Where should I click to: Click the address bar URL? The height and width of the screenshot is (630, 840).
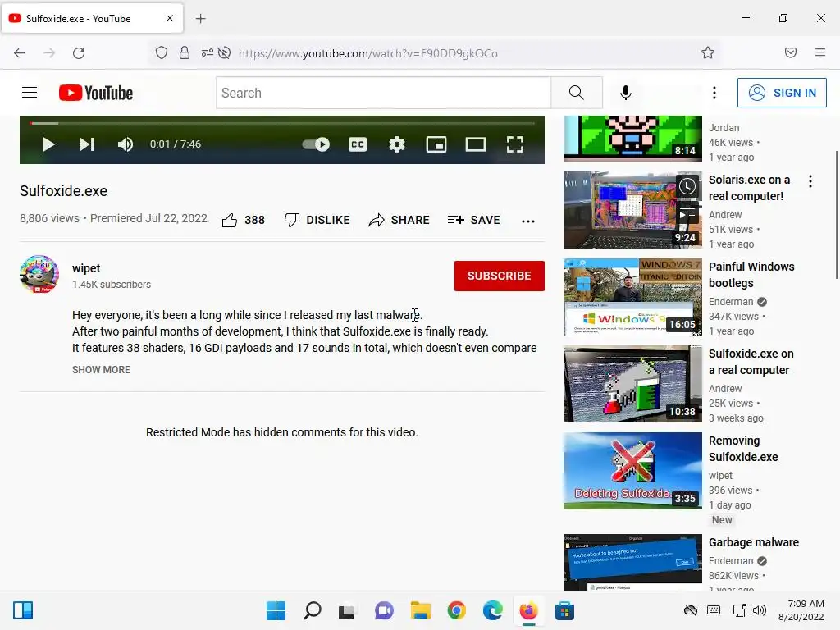(x=368, y=53)
